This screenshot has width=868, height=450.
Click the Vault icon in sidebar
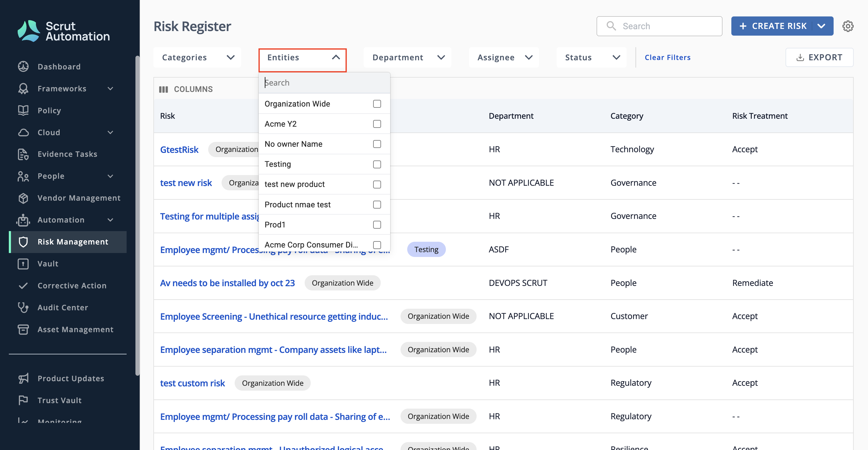point(23,264)
